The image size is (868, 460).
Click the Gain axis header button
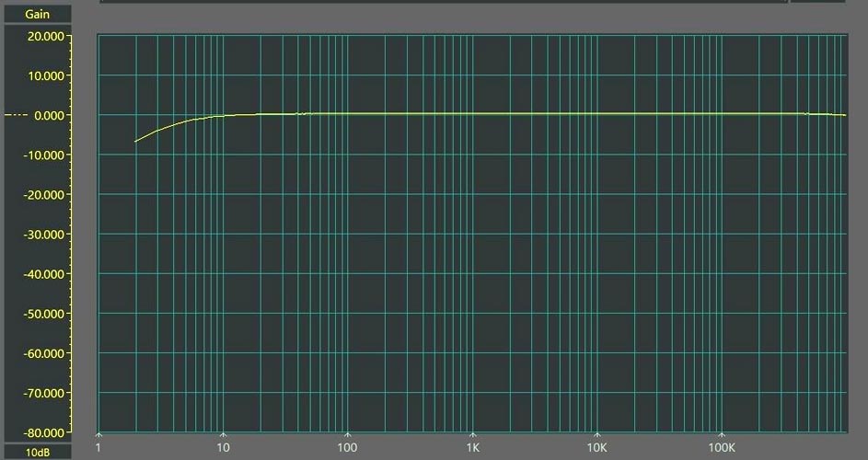38,15
